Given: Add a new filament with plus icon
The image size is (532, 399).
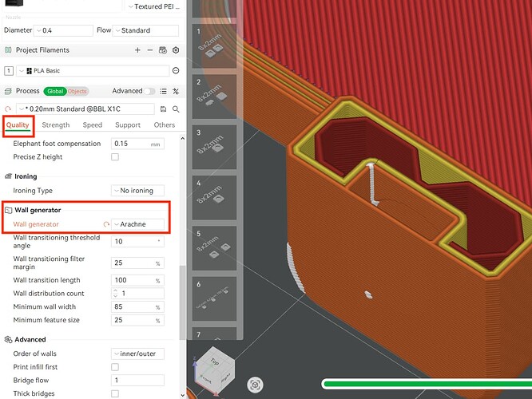Looking at the screenshot, I should (x=137, y=50).
